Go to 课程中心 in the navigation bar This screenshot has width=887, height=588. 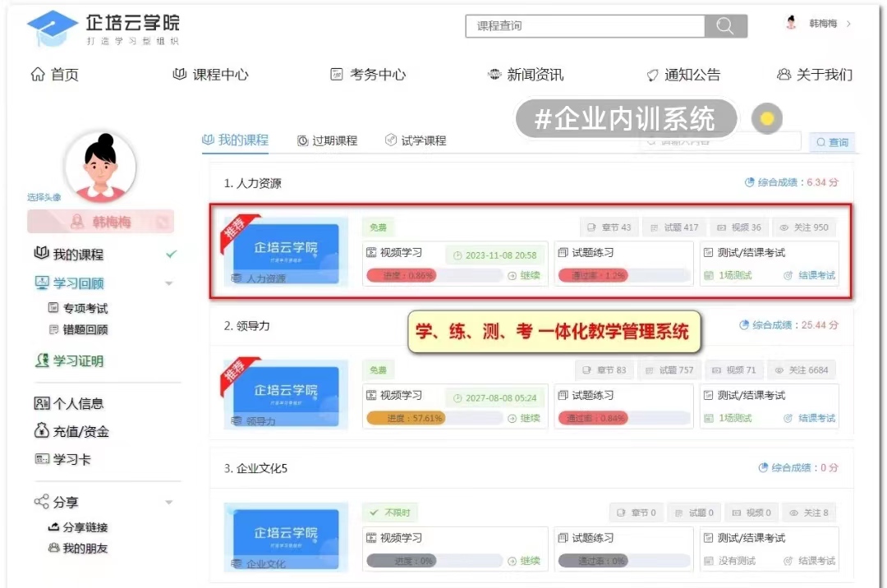[x=211, y=75]
